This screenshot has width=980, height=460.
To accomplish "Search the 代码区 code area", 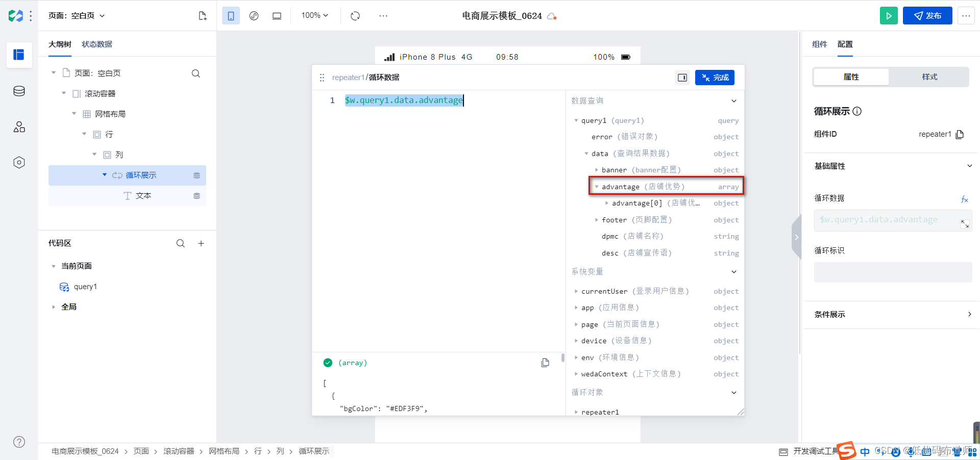I will [181, 244].
